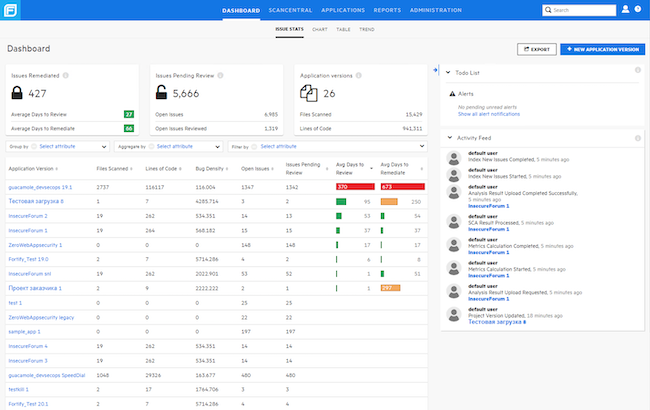Open the Group by attribute dropdown
The height and width of the screenshot is (410, 650).
tap(70, 146)
